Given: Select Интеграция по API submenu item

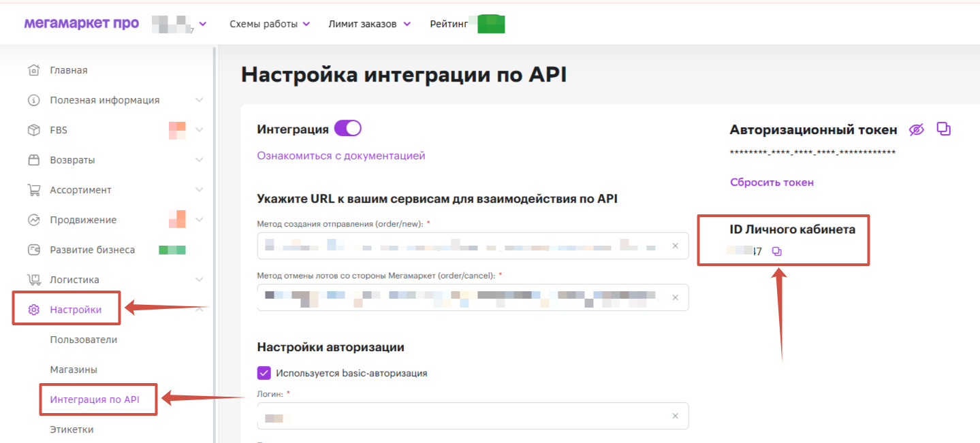Looking at the screenshot, I should click(x=95, y=399).
